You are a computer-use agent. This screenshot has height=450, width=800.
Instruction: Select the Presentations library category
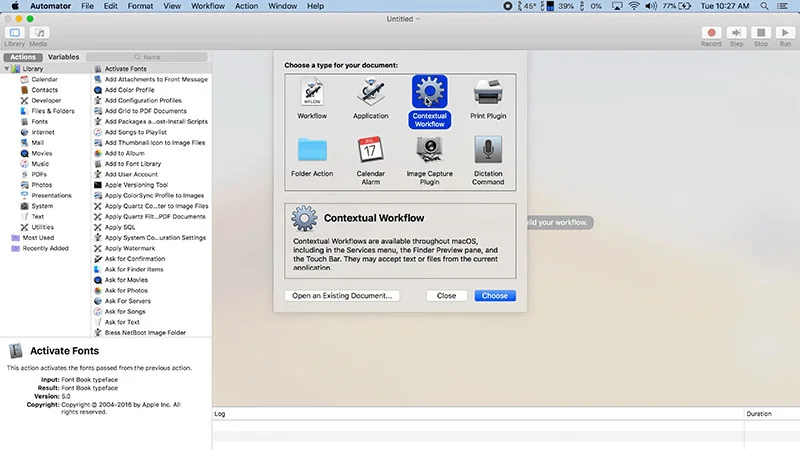pyautogui.click(x=51, y=195)
